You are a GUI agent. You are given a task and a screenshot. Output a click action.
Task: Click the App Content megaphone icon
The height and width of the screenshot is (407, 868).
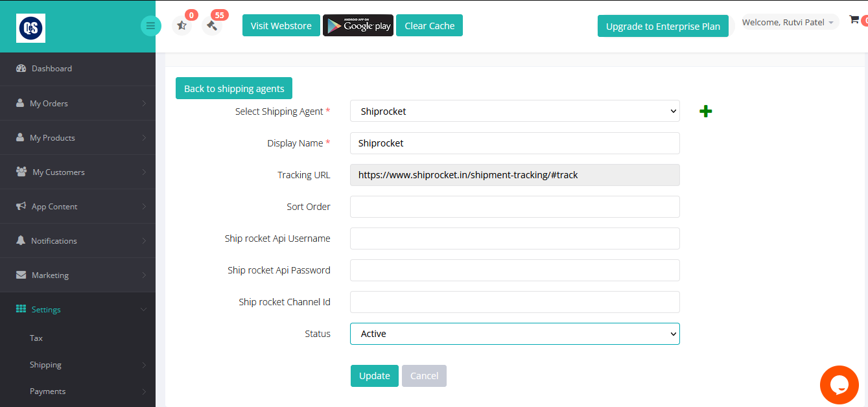[20, 206]
